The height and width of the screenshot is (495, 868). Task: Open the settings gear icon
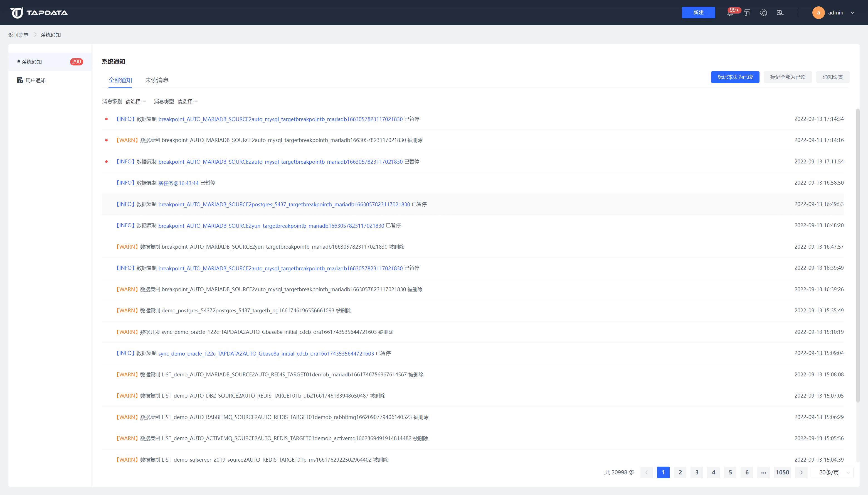pos(763,13)
